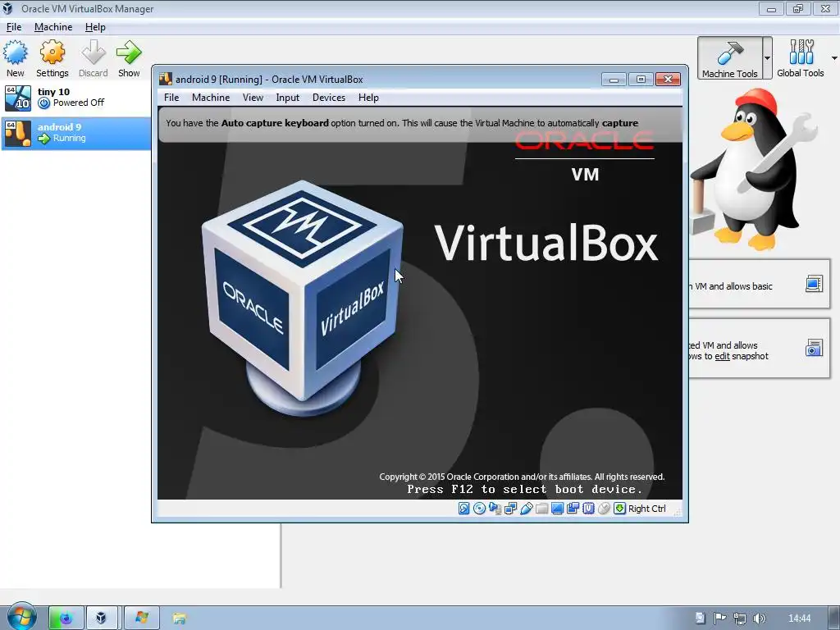Screen dimensions: 840x630
Task: Click the Firefox taskbar icon
Action: 66,619
